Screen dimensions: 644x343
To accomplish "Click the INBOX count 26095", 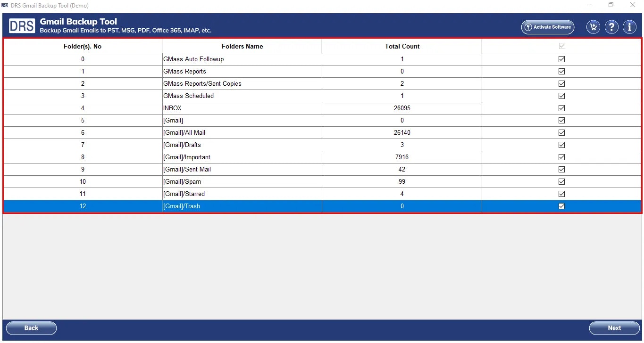I will pos(402,108).
